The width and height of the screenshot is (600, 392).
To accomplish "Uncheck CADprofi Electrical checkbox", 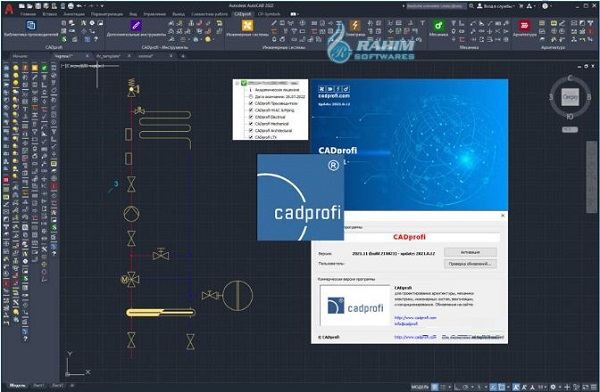I will coord(251,117).
